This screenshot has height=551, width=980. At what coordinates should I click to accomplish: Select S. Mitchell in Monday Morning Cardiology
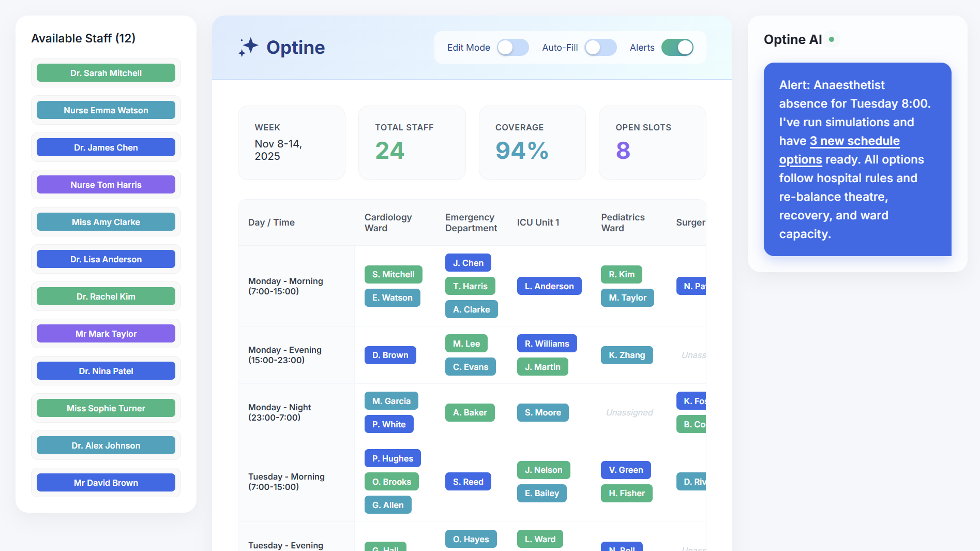(393, 274)
